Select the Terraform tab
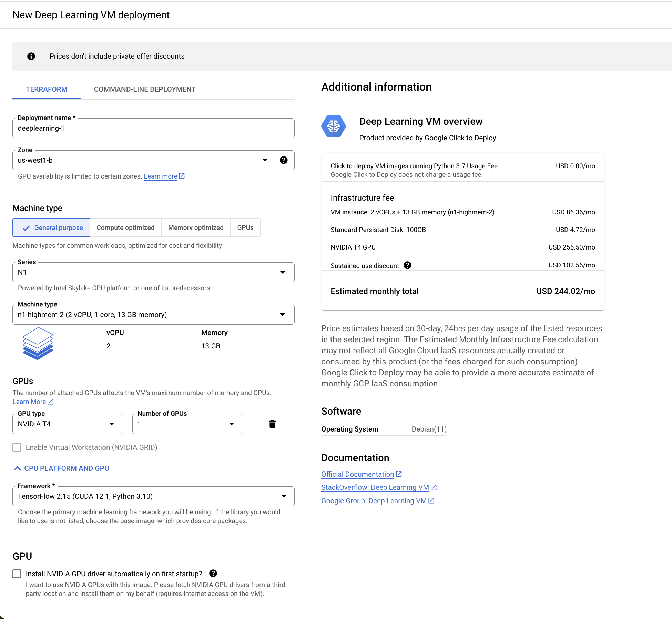672x619 pixels. [x=47, y=89]
